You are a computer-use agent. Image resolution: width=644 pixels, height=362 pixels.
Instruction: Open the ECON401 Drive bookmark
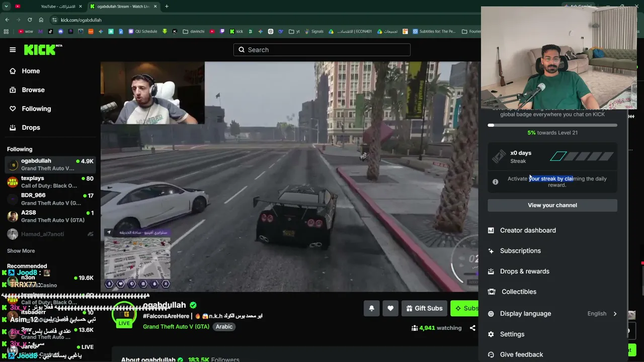[350, 31]
